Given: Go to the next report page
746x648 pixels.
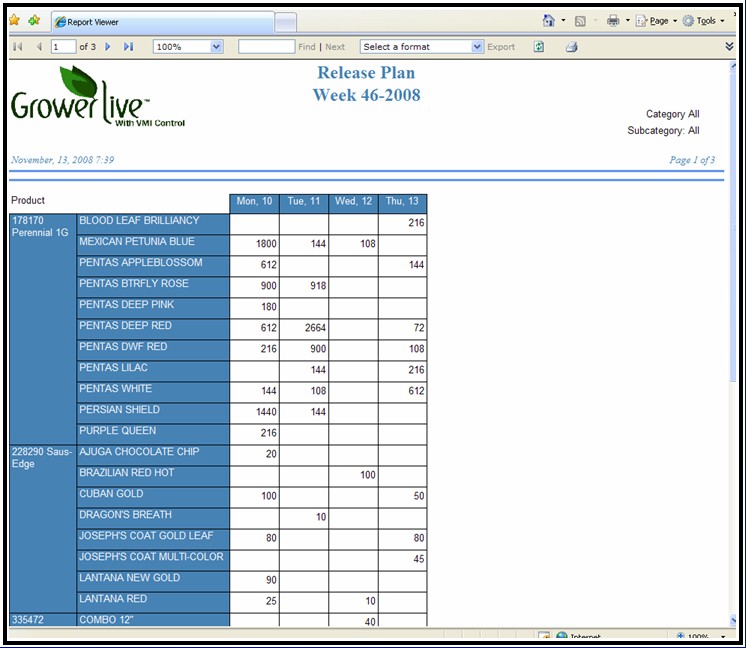Looking at the screenshot, I should (x=108, y=47).
